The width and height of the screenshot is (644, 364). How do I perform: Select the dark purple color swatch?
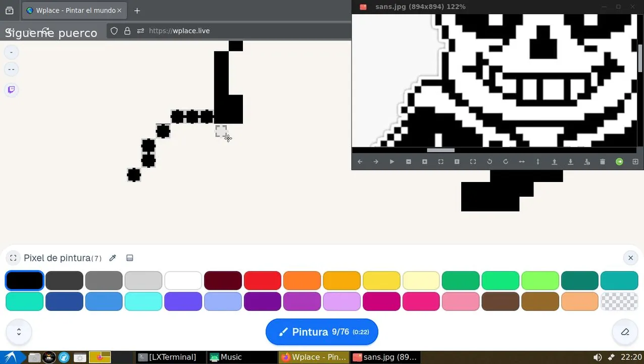(x=262, y=301)
